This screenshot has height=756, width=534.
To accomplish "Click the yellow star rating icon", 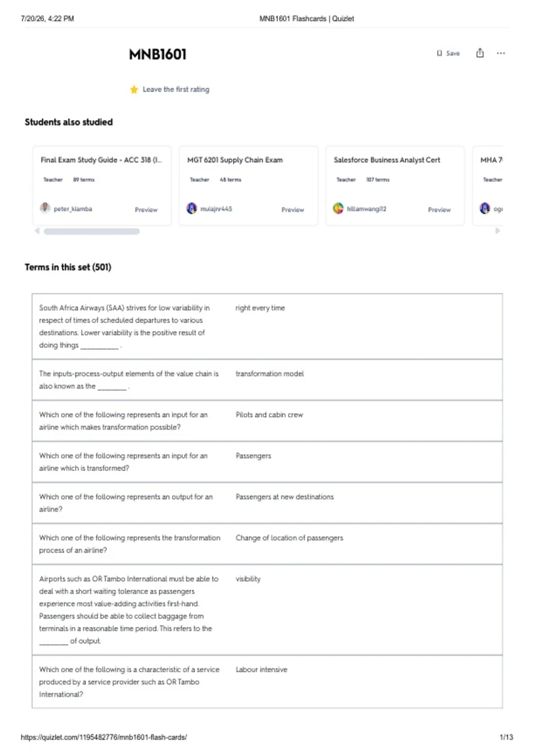I will [x=134, y=89].
